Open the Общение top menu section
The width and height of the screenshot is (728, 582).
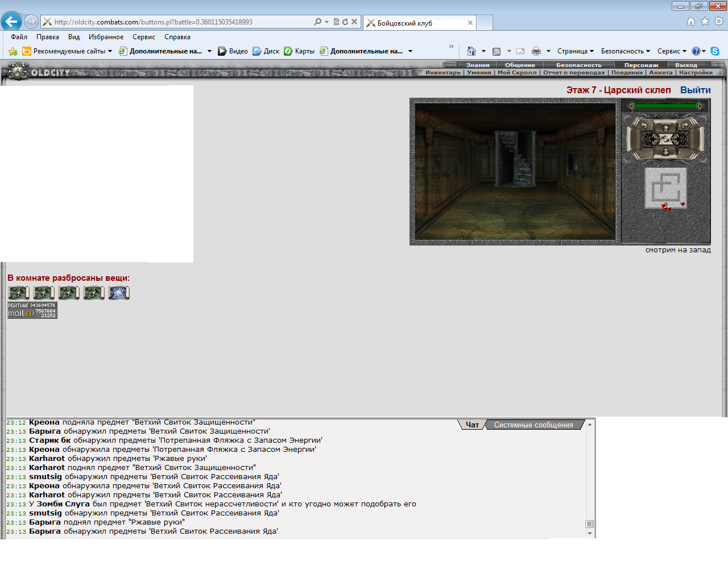520,65
